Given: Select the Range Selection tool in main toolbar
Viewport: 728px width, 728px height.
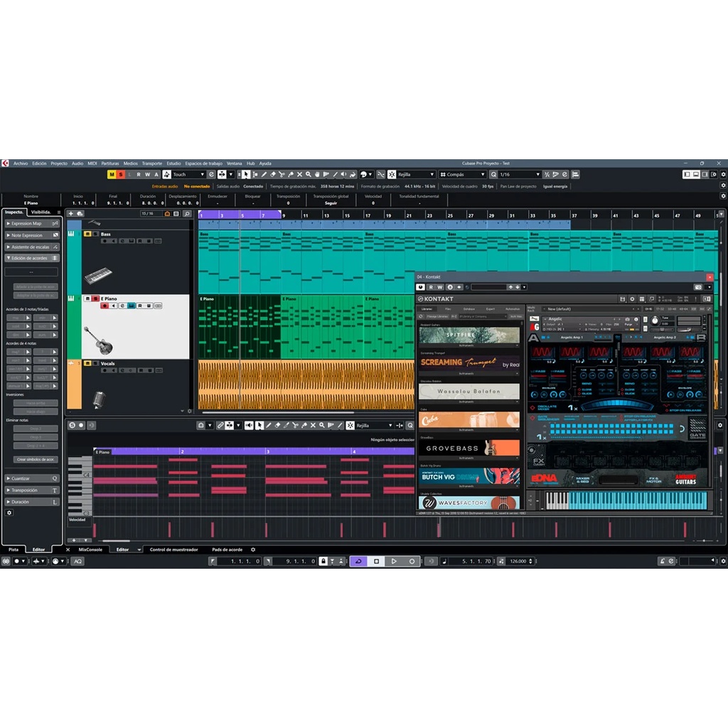Looking at the screenshot, I should (255, 175).
